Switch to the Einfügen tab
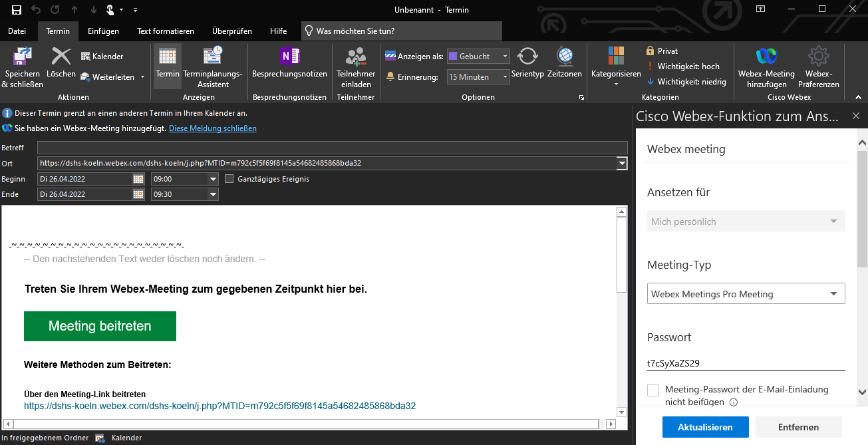 tap(103, 31)
